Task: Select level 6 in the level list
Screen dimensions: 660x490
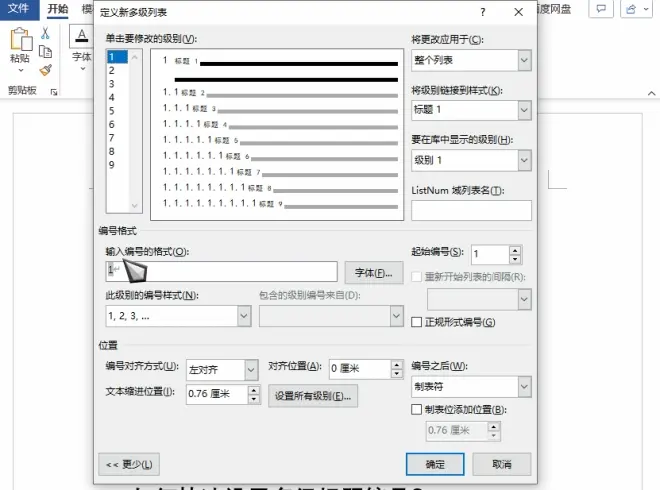Action: (117, 124)
